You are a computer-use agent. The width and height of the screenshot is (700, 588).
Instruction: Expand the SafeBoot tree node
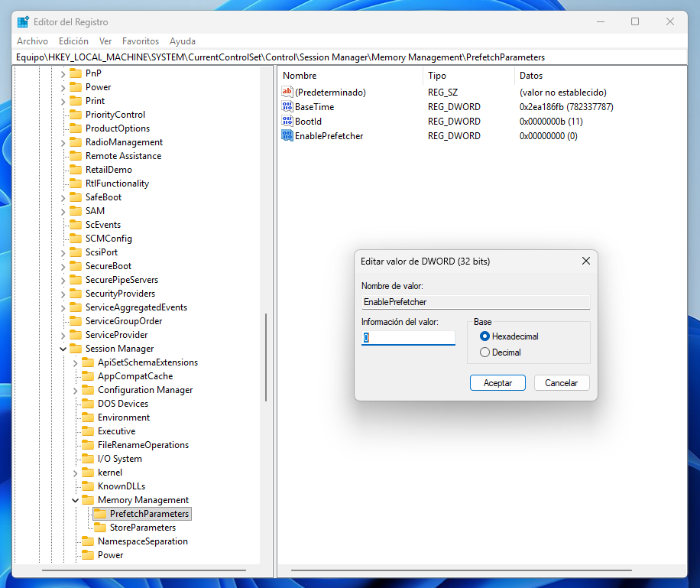pyautogui.click(x=63, y=198)
